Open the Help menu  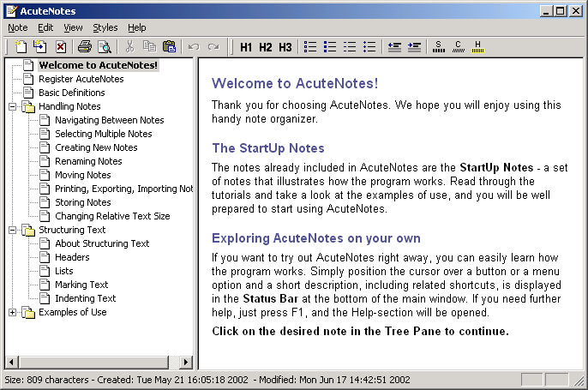pos(137,27)
